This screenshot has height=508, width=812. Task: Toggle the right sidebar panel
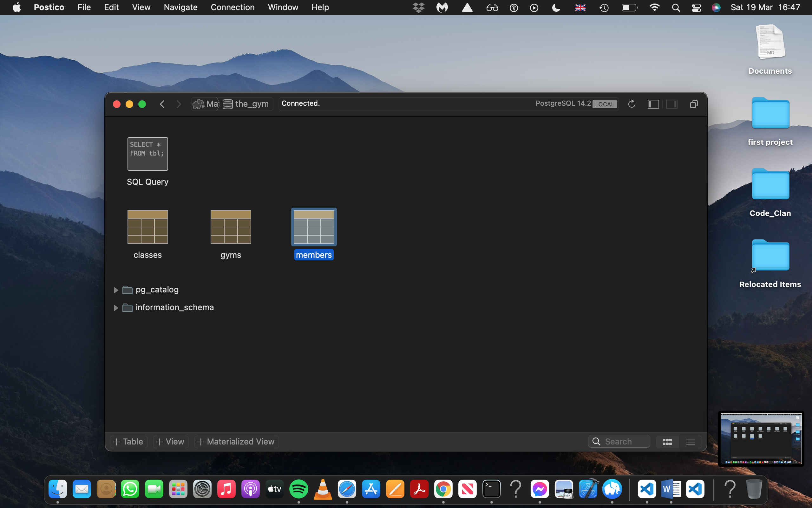672,104
